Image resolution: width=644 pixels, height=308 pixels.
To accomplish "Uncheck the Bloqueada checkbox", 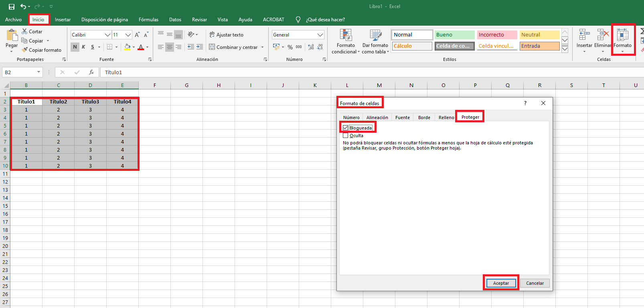I will click(x=346, y=128).
